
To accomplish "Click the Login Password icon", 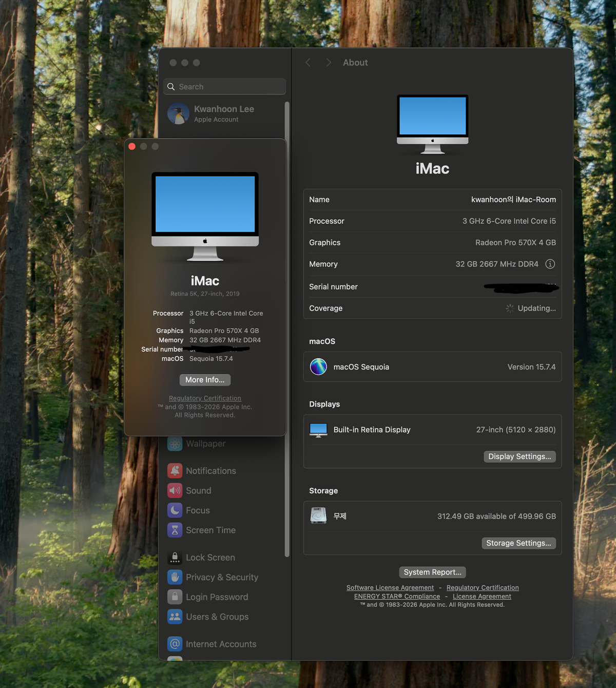I will click(175, 597).
